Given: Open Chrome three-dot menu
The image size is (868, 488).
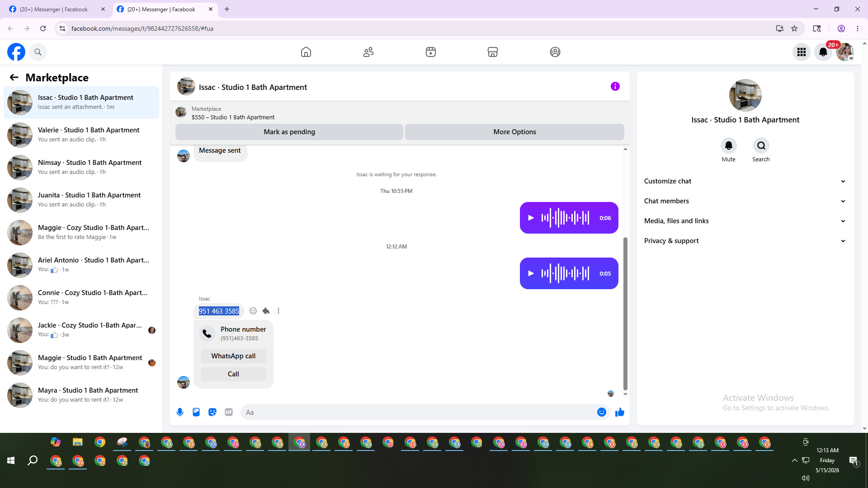Looking at the screenshot, I should (x=858, y=28).
